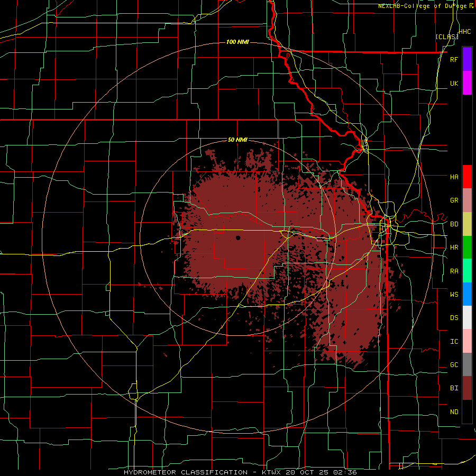The width and height of the screenshot is (476, 476).
Task: Click the dusty pink GR legend swatch
Action: (x=467, y=200)
